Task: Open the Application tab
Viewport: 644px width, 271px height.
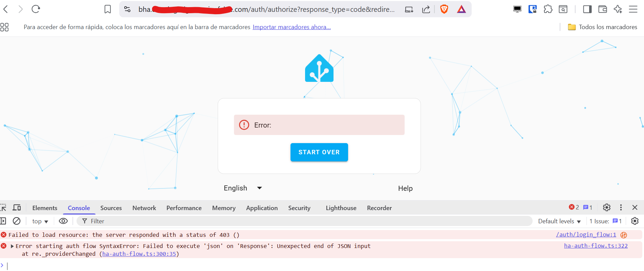Action: pos(262,208)
